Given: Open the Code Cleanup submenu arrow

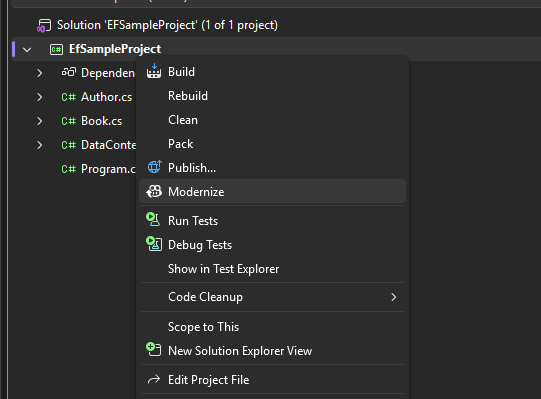Looking at the screenshot, I should 393,297.
